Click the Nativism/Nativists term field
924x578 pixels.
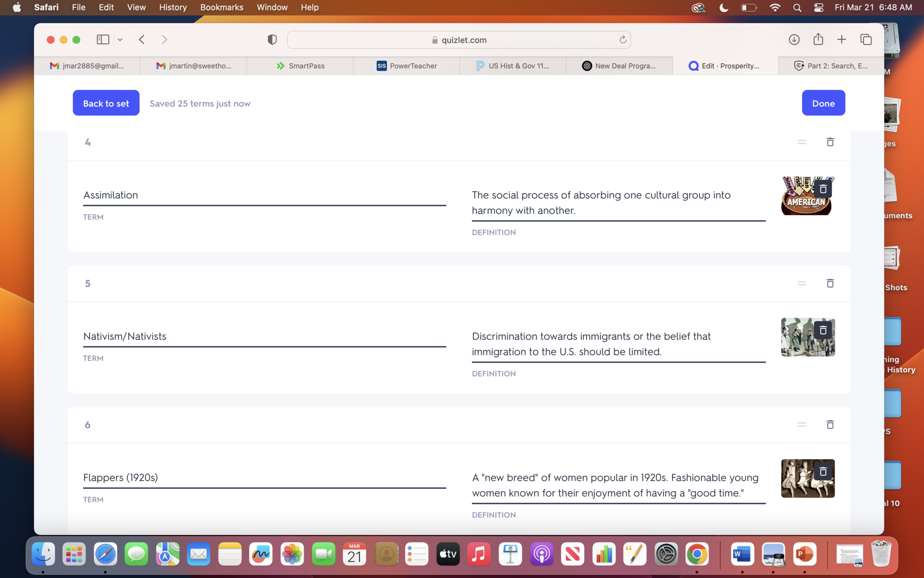pyautogui.click(x=264, y=336)
